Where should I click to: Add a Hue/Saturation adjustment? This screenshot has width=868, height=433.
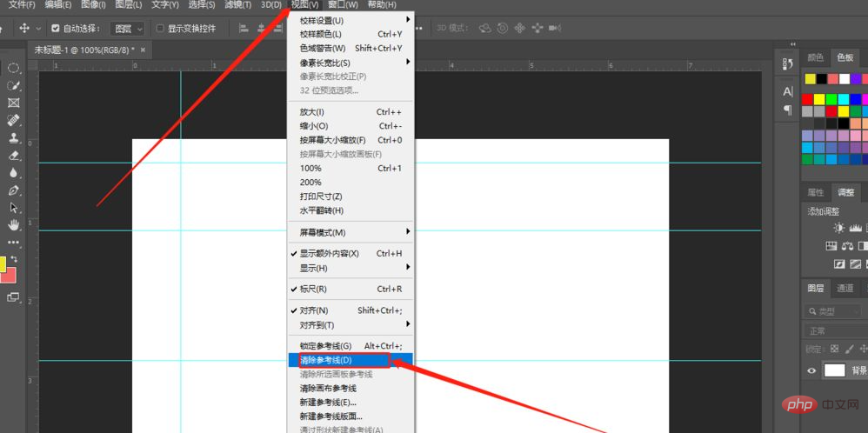831,246
